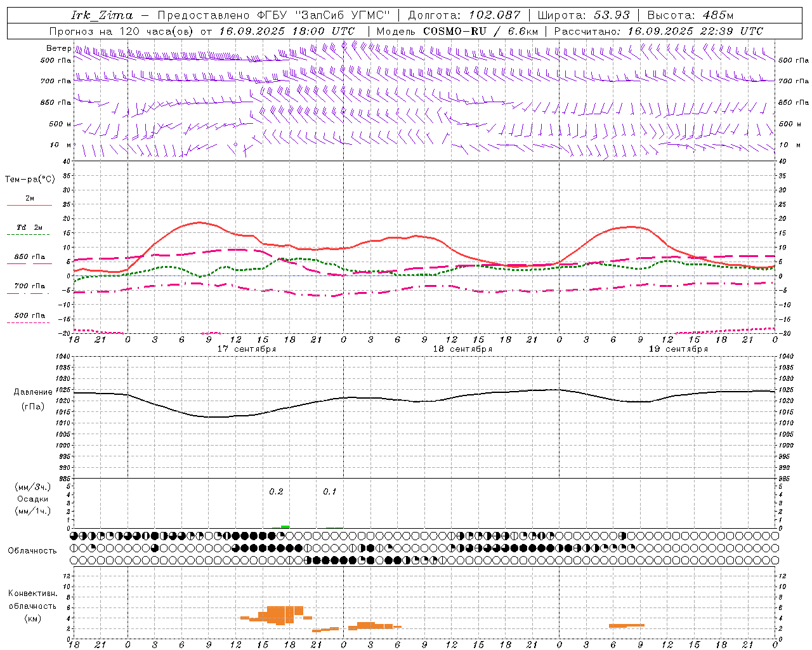Click the precipitation value '0.1'
The width and height of the screenshot is (812, 650).
click(330, 492)
